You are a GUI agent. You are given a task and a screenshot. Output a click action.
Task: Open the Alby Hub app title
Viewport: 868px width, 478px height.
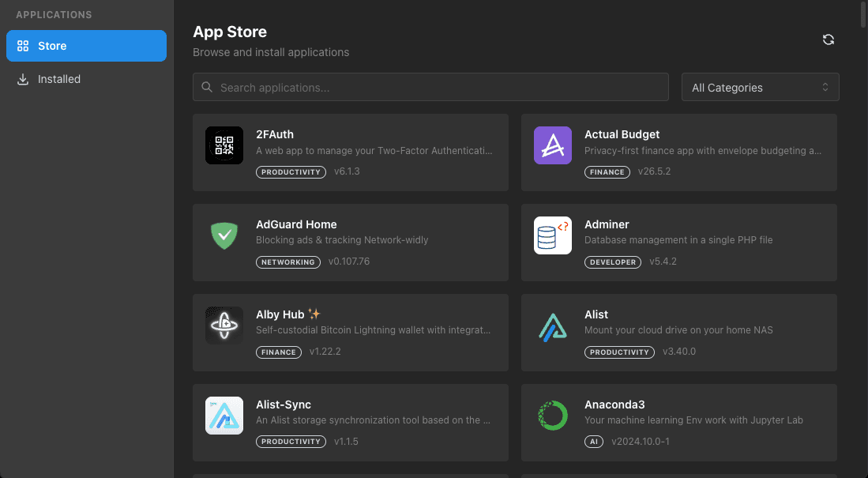coord(280,314)
